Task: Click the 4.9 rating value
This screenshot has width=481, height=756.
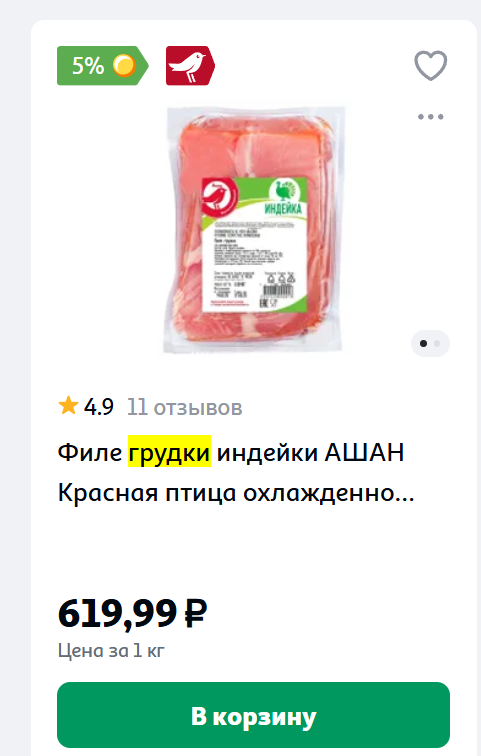Action: pyautogui.click(x=99, y=407)
